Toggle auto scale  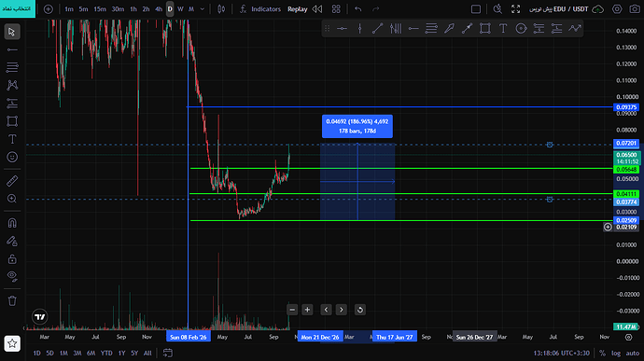click(633, 353)
